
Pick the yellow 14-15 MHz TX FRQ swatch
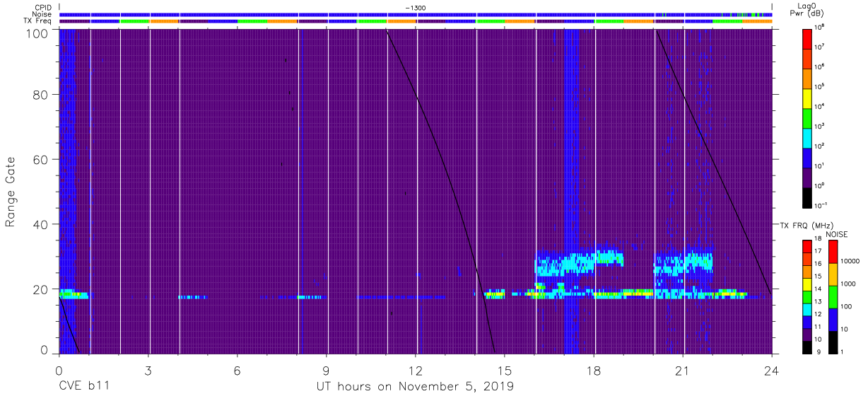808,284
